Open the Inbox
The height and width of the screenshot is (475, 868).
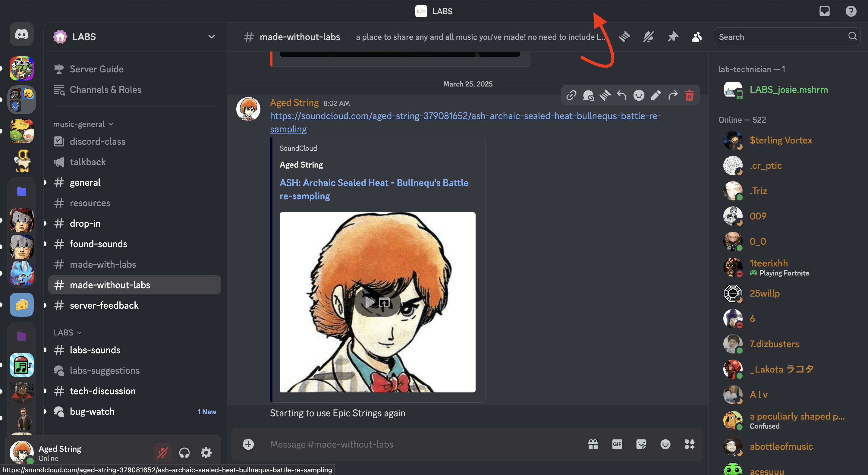(824, 11)
